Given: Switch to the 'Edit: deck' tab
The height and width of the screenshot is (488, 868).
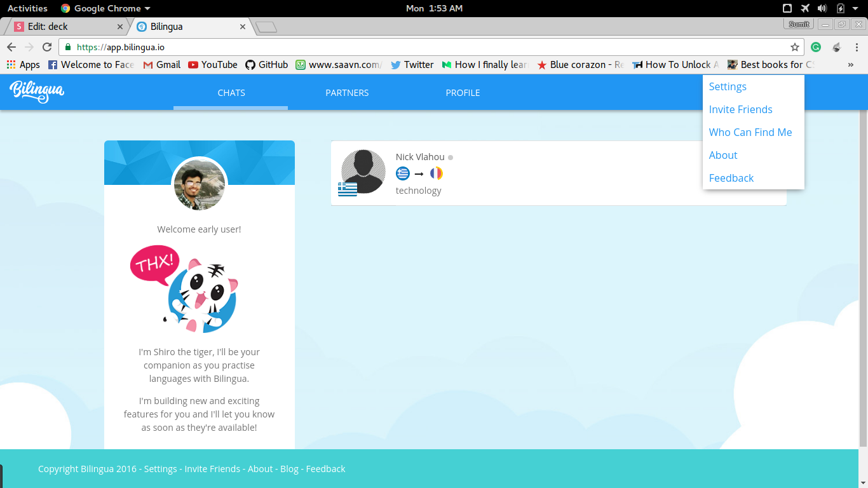Looking at the screenshot, I should tap(67, 27).
